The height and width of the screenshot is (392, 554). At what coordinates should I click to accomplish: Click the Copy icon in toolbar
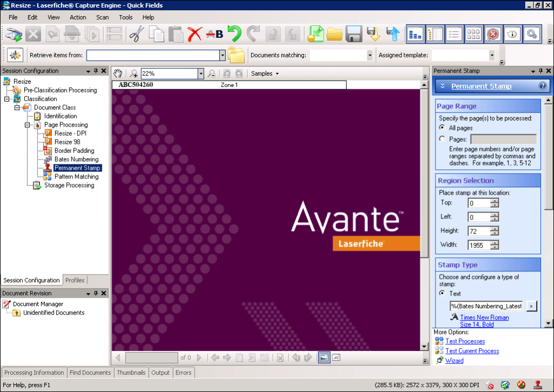tap(156, 34)
